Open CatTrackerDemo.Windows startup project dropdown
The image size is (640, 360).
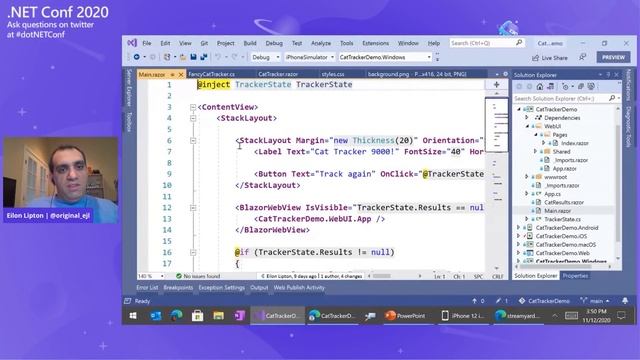pos(385,57)
